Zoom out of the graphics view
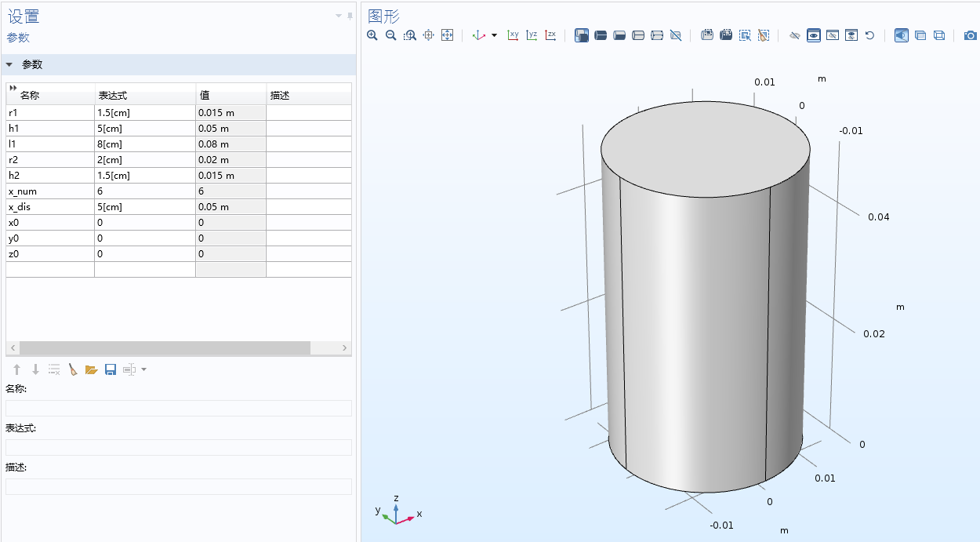Screen dimensions: 980x542 [x=391, y=35]
